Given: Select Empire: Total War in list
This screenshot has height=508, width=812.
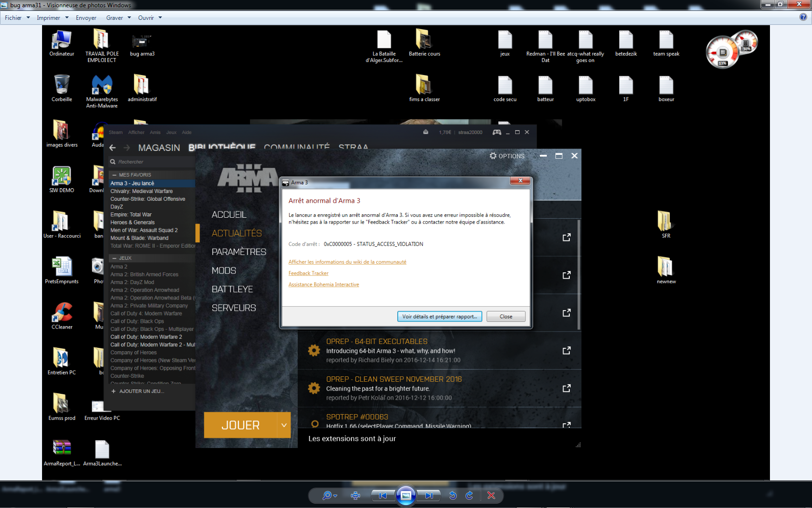Looking at the screenshot, I should (x=130, y=214).
